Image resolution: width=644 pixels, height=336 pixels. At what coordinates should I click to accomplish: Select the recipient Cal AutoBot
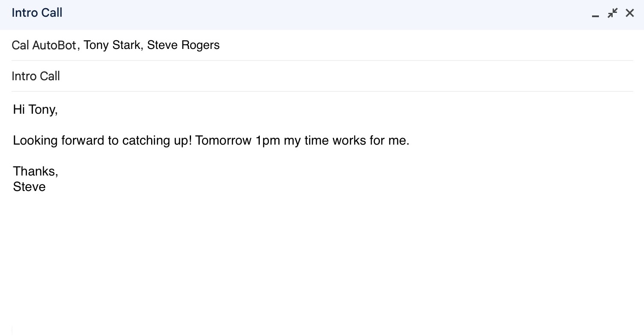[44, 45]
